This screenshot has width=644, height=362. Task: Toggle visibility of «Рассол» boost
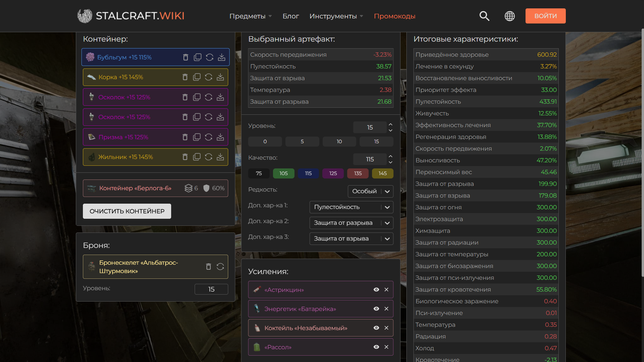[376, 347]
